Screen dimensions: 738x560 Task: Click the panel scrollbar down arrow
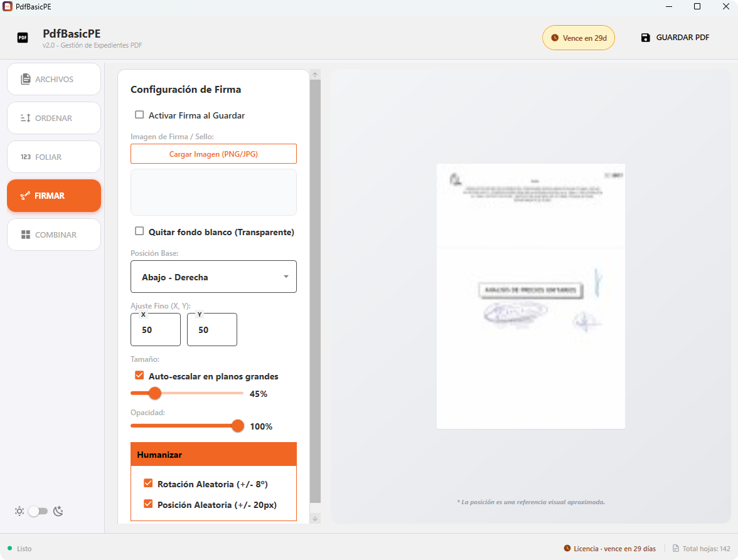[315, 519]
